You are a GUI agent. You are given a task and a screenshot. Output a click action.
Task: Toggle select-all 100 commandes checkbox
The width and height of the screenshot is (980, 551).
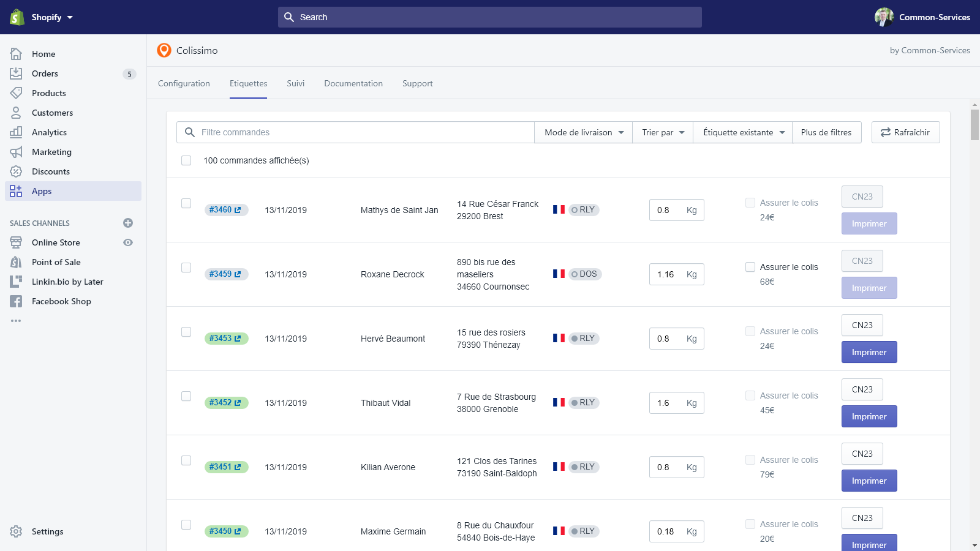point(186,160)
